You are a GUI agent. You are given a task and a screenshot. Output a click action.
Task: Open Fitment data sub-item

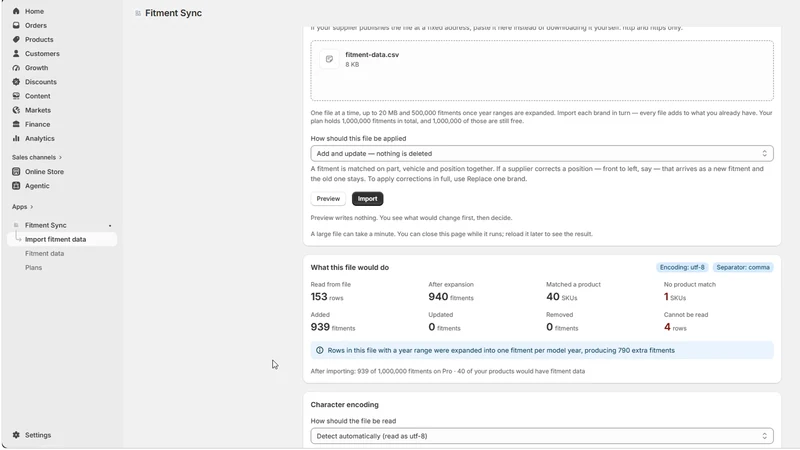[44, 254]
